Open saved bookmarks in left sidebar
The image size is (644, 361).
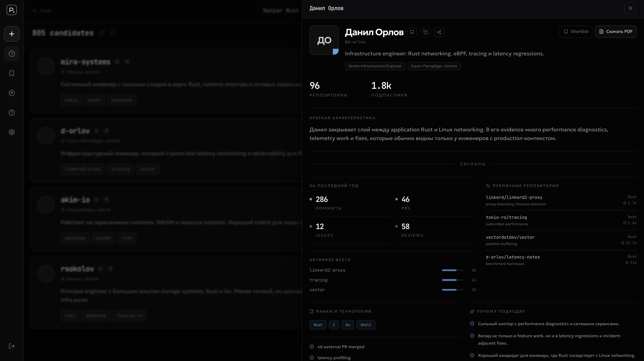pos(11,73)
